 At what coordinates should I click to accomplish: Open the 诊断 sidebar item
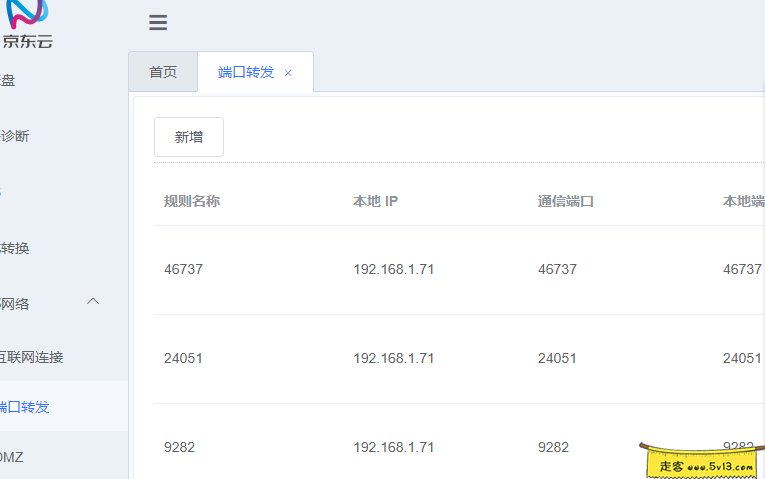click(15, 136)
